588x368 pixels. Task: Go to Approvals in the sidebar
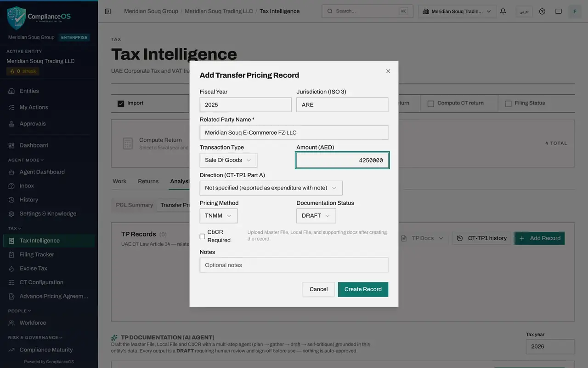pos(49,124)
